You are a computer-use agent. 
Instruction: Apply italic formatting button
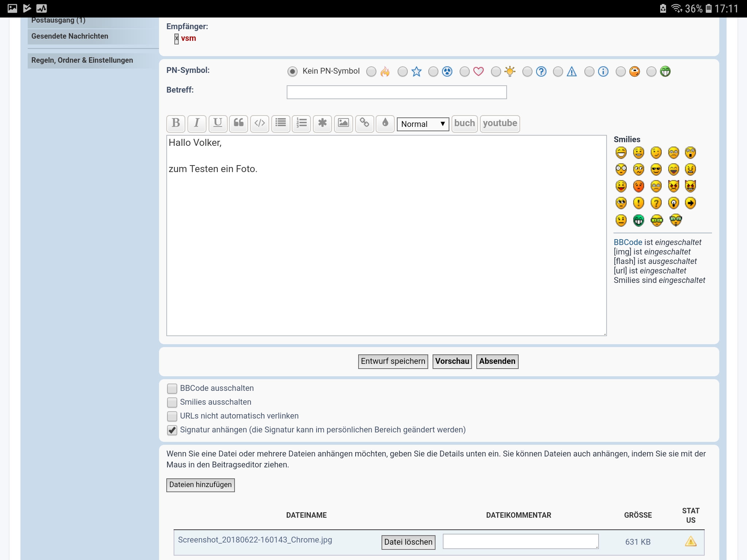197,123
